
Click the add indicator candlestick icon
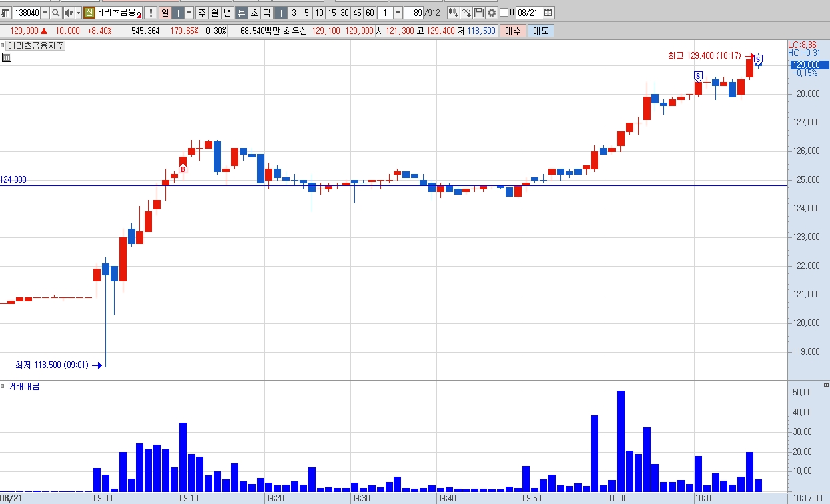[453, 13]
